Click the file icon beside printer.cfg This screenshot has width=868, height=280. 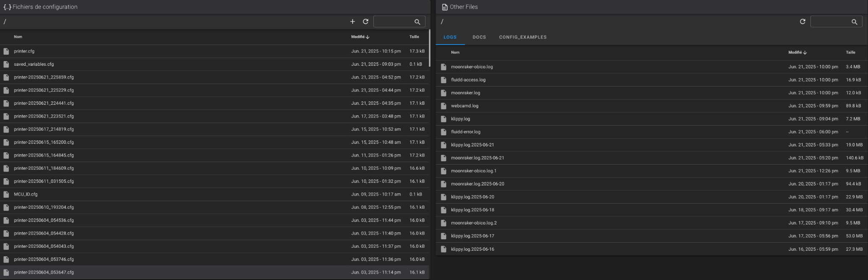pos(6,51)
